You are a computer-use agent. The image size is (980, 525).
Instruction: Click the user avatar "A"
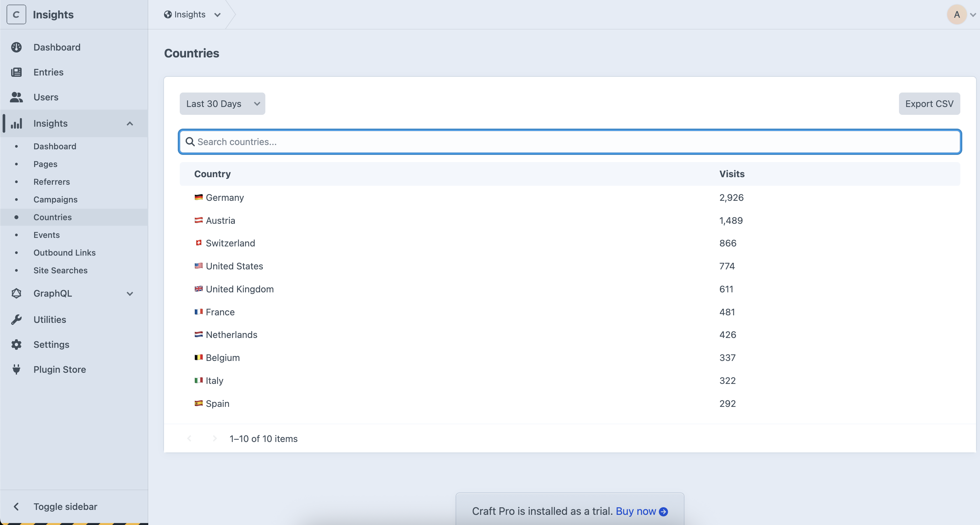tap(956, 14)
